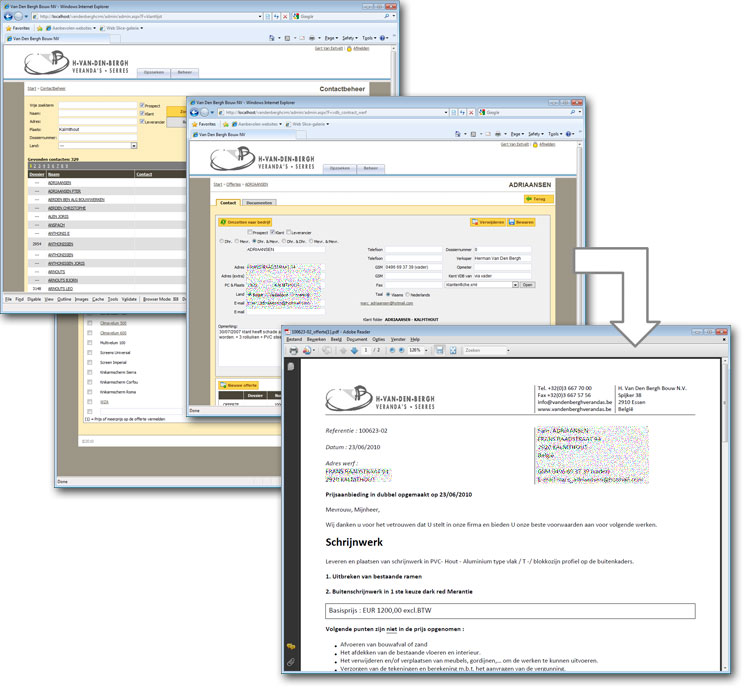Click Back arrow in ADRIAANSEN browser window
The height and width of the screenshot is (700, 750).
click(194, 112)
